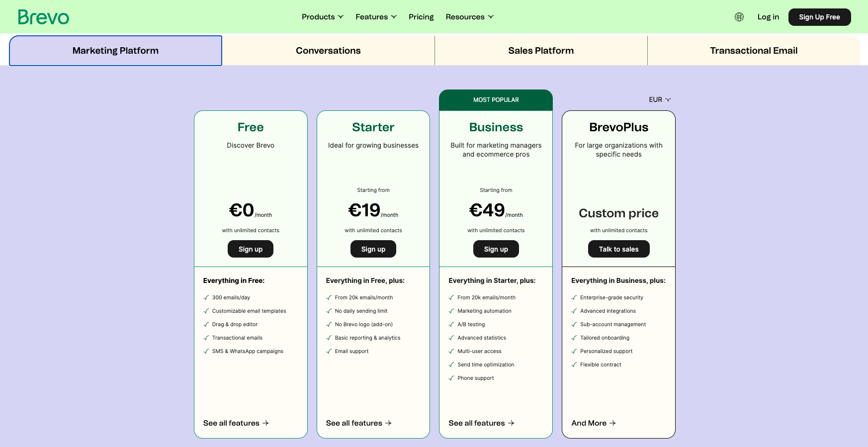
Task: Click the Free plan title
Action: tap(251, 127)
